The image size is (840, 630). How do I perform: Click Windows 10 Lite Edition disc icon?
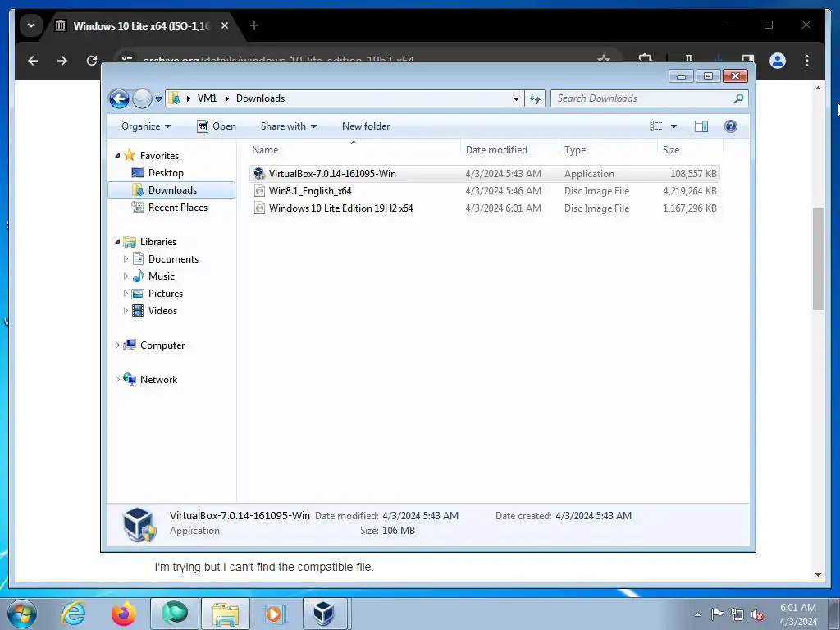pyautogui.click(x=259, y=208)
